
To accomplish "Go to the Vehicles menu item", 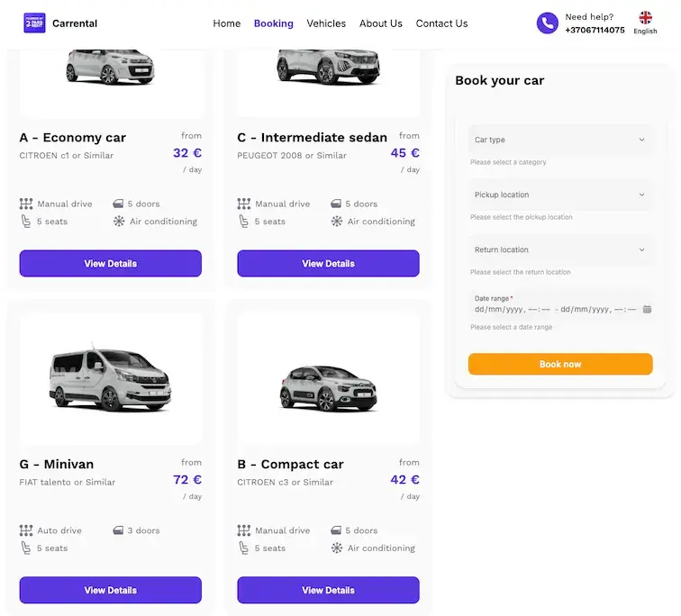I will click(x=326, y=23).
